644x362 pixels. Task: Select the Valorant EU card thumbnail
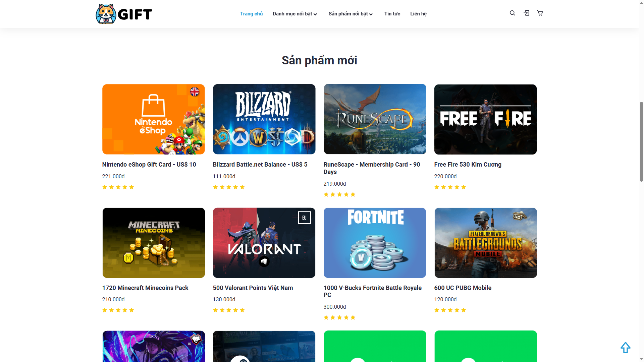(264, 243)
